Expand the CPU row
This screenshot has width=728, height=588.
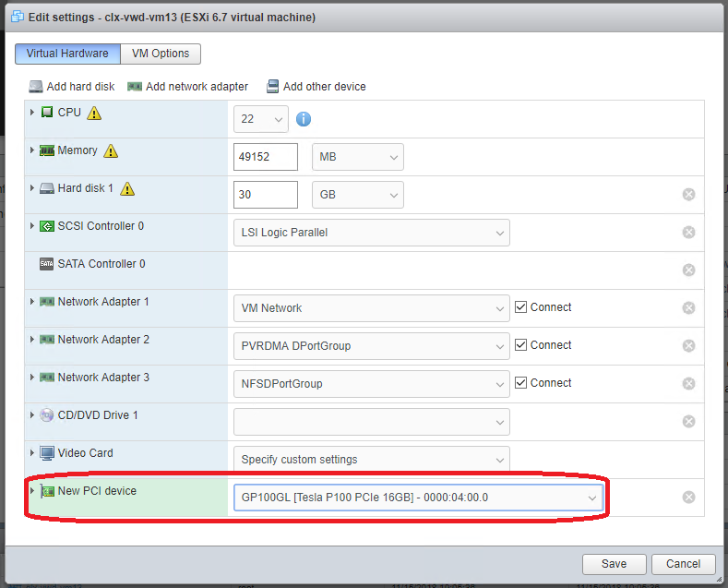[32, 113]
